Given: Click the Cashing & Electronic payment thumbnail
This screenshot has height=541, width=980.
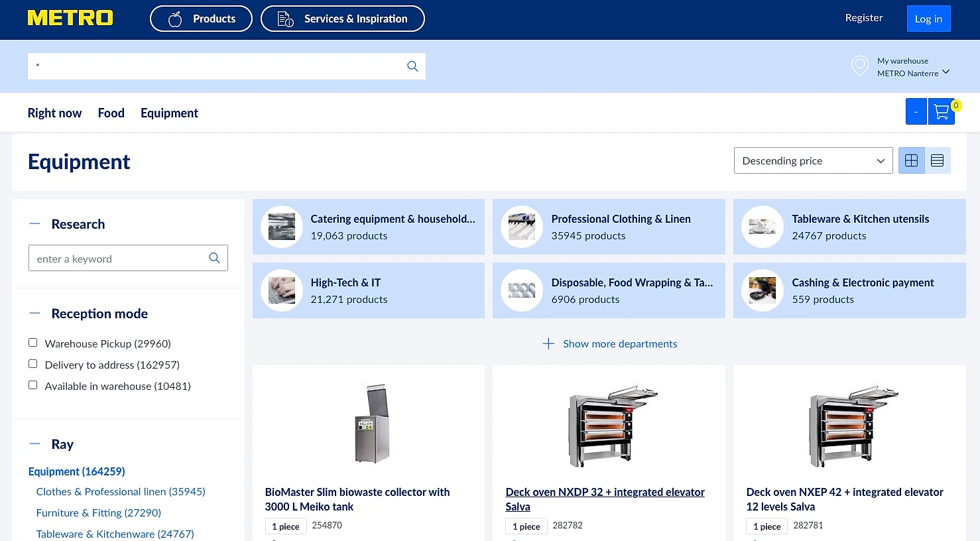Looking at the screenshot, I should click(763, 290).
